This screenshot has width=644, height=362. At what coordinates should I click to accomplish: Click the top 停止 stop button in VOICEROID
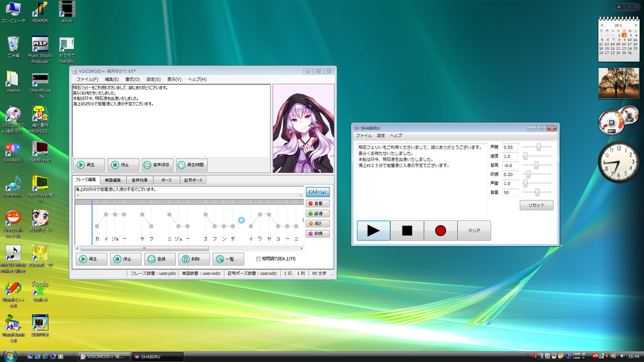coord(123,165)
